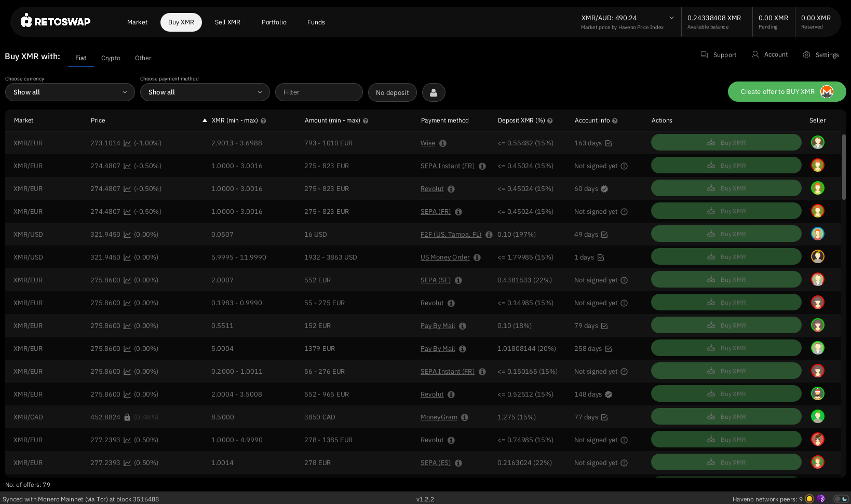Image resolution: width=851 pixels, height=504 pixels.
Task: Switch to the Crypto tab
Action: point(111,58)
